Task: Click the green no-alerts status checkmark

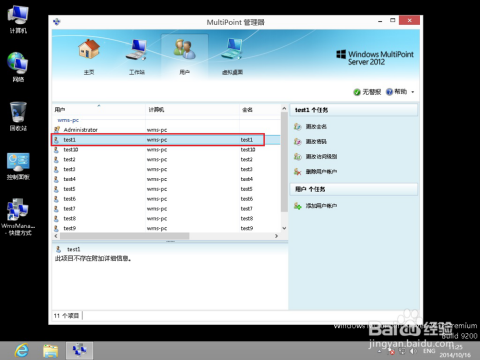Action: [x=357, y=92]
